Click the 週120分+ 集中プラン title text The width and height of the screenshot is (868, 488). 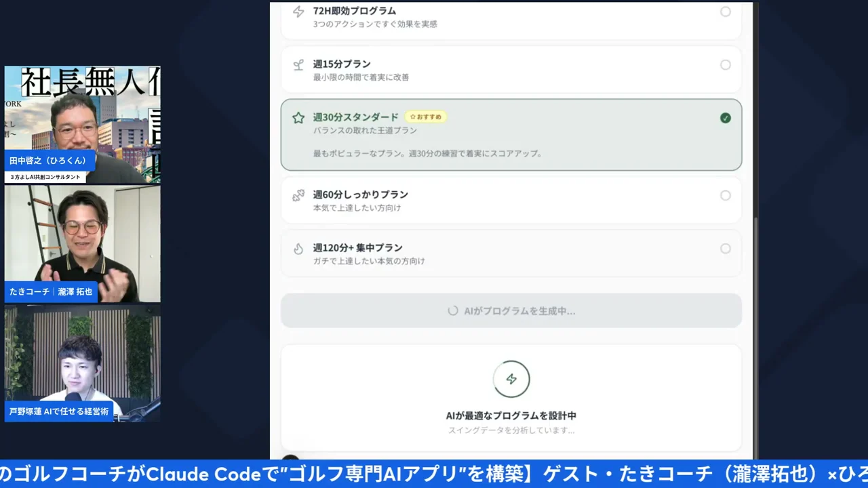(357, 248)
